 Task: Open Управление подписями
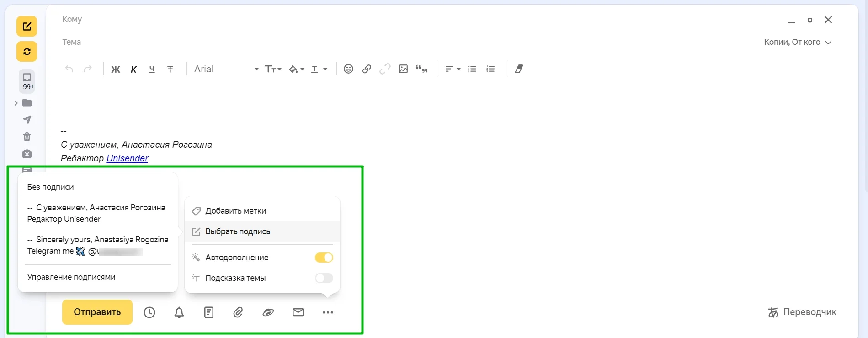pos(71,277)
